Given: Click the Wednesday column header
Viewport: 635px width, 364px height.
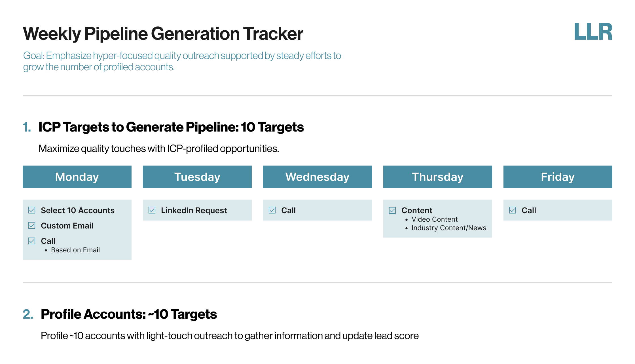Looking at the screenshot, I should 317,177.
